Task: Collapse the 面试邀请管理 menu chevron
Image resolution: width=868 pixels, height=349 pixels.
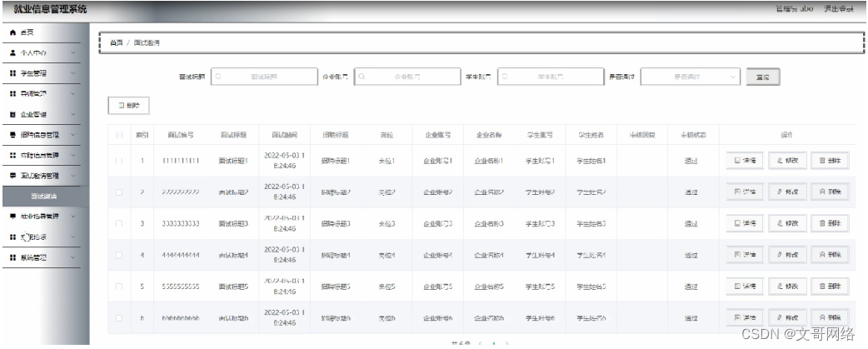Action: click(73, 176)
